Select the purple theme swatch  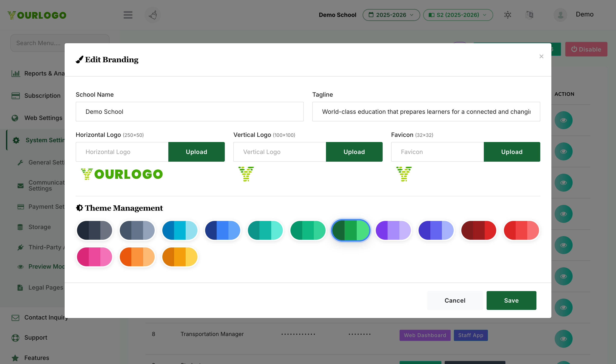(x=393, y=230)
